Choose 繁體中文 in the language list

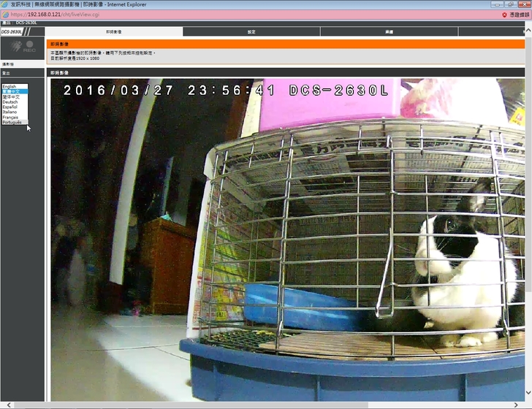tap(15, 91)
